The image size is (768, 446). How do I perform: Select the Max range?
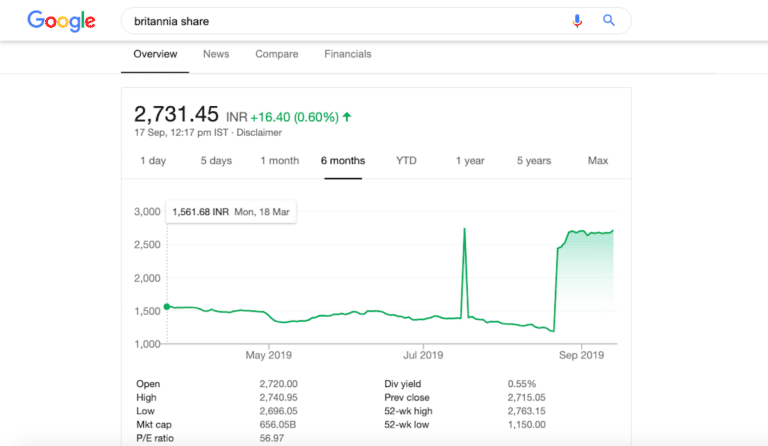[x=598, y=161]
